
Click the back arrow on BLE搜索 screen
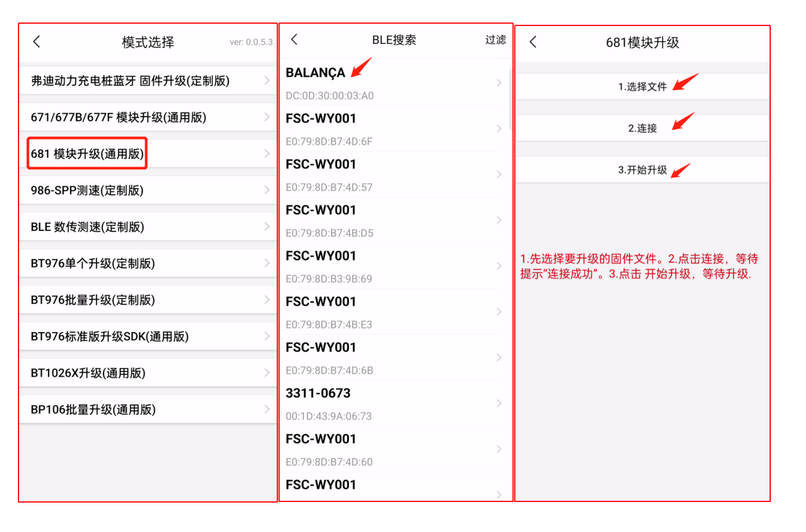pyautogui.click(x=295, y=40)
